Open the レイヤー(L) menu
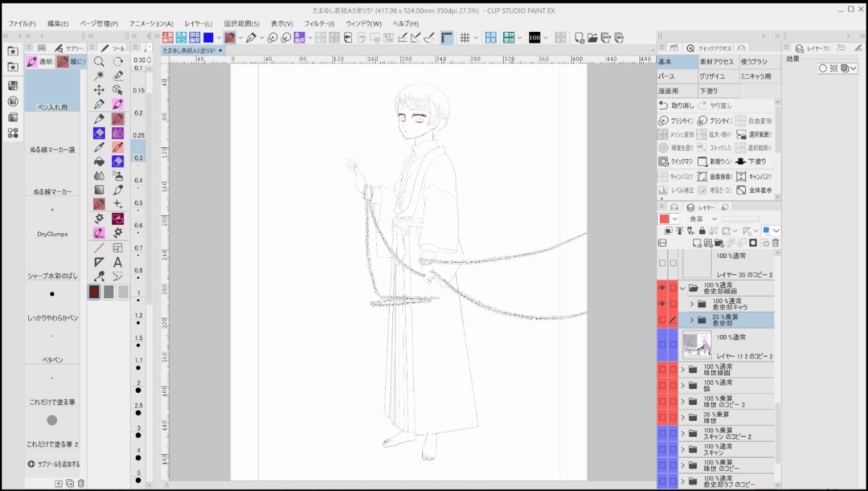The height and width of the screenshot is (491, 868). 199,23
